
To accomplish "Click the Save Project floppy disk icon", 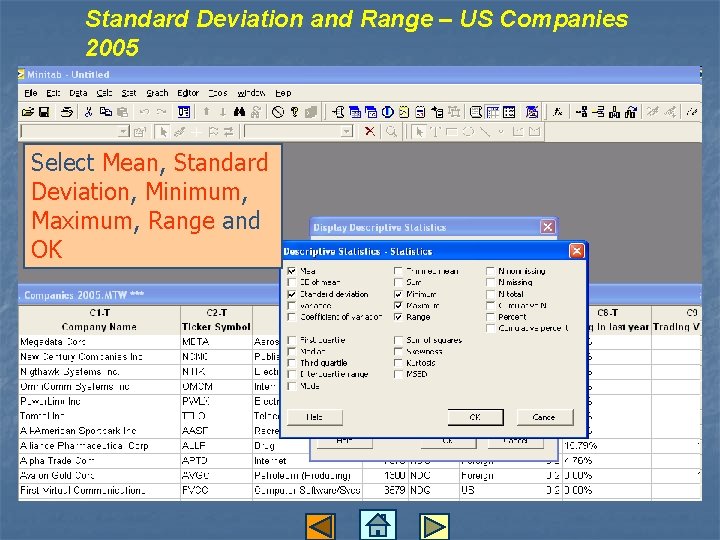I will (x=44, y=112).
